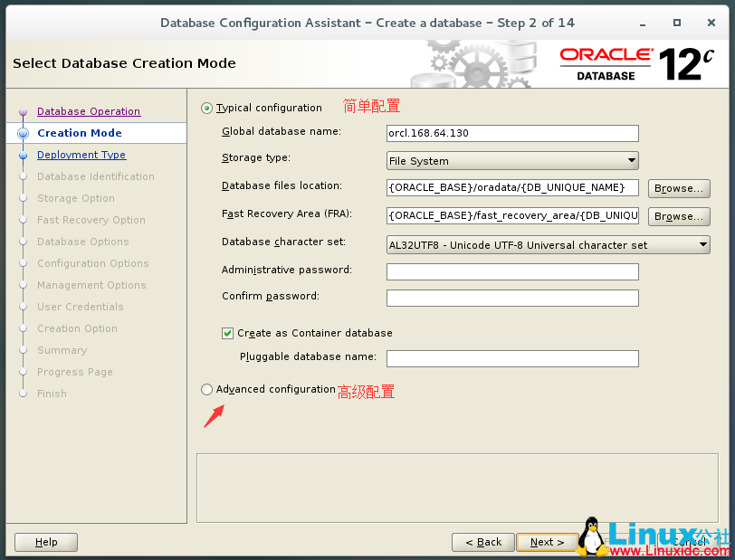The height and width of the screenshot is (560, 735).
Task: Navigate back to the Database Operation step
Action: 88,110
